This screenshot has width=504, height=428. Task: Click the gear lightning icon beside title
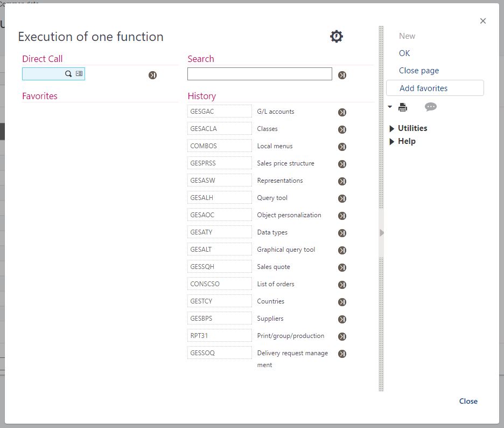(x=337, y=37)
